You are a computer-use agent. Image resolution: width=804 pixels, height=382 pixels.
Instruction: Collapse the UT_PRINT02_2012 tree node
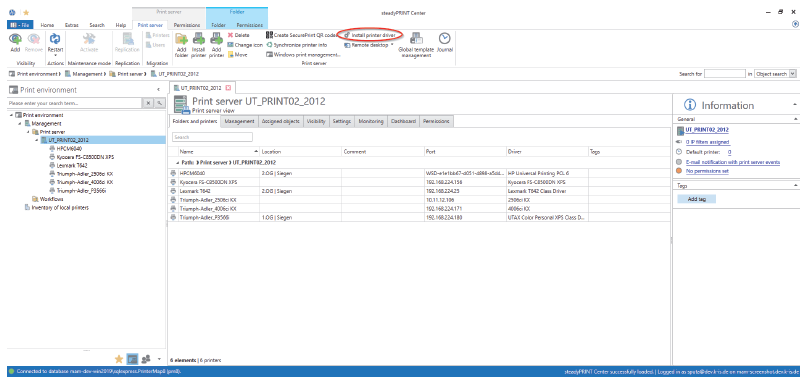(36, 140)
